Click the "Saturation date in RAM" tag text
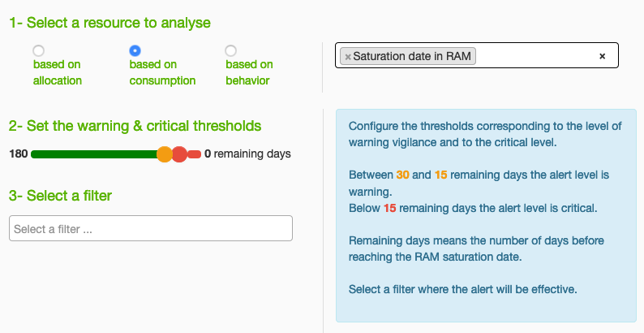Viewport: 644px width, 333px height. [x=412, y=56]
